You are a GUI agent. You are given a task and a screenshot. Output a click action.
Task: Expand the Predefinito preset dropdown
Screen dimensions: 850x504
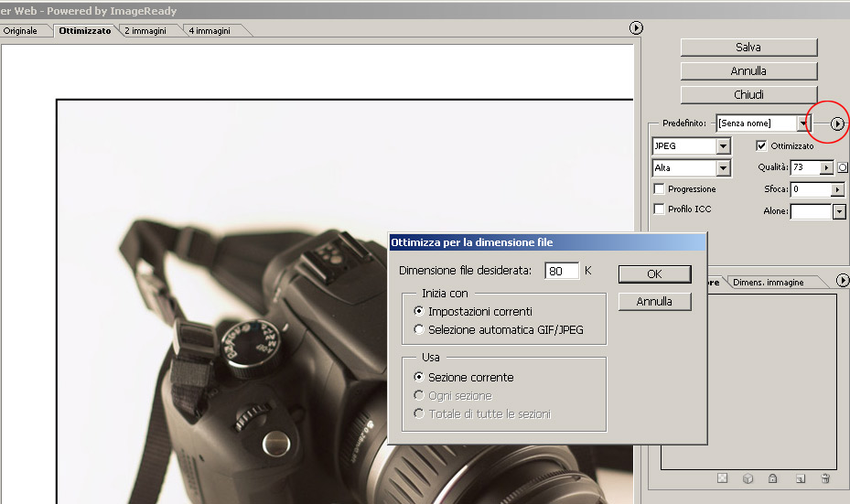[804, 123]
